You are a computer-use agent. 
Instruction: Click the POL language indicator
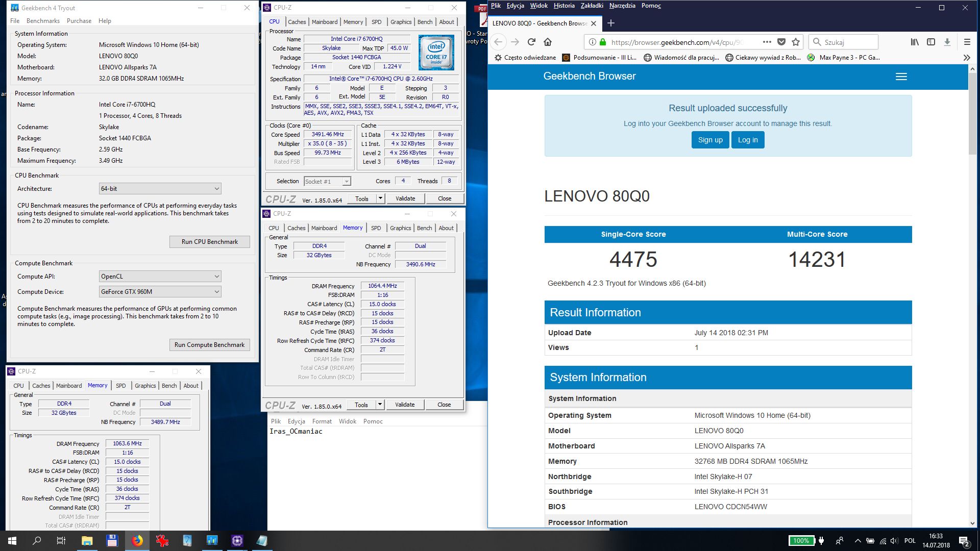tap(910, 541)
